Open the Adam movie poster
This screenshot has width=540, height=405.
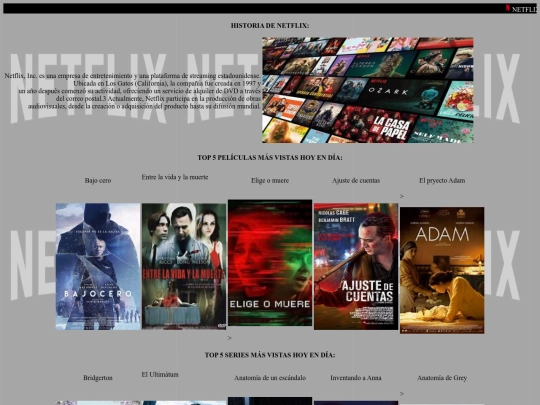[x=442, y=270]
